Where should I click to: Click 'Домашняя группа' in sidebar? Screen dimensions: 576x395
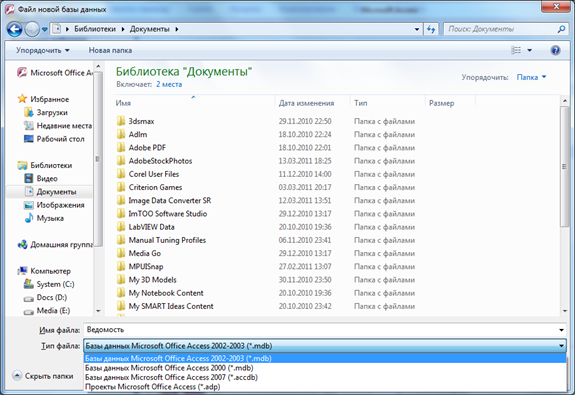(x=55, y=245)
